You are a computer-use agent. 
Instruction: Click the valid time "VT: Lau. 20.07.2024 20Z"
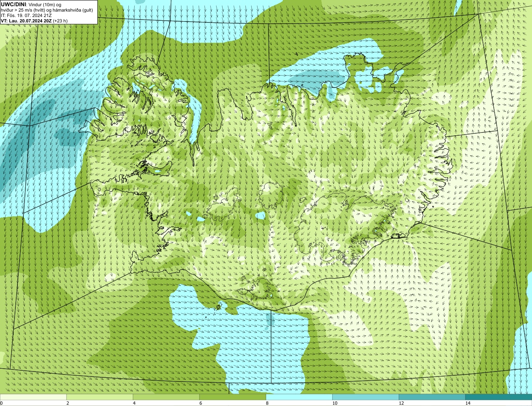26,20
